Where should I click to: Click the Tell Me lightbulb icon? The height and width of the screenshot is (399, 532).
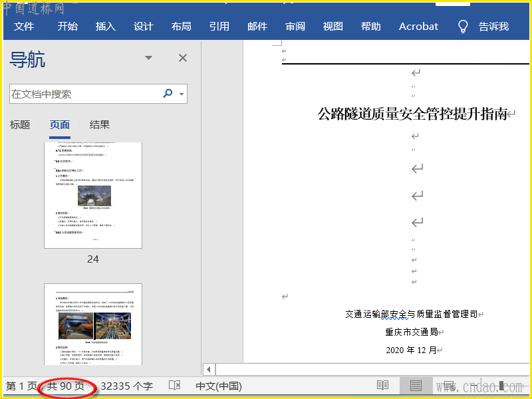tap(463, 27)
